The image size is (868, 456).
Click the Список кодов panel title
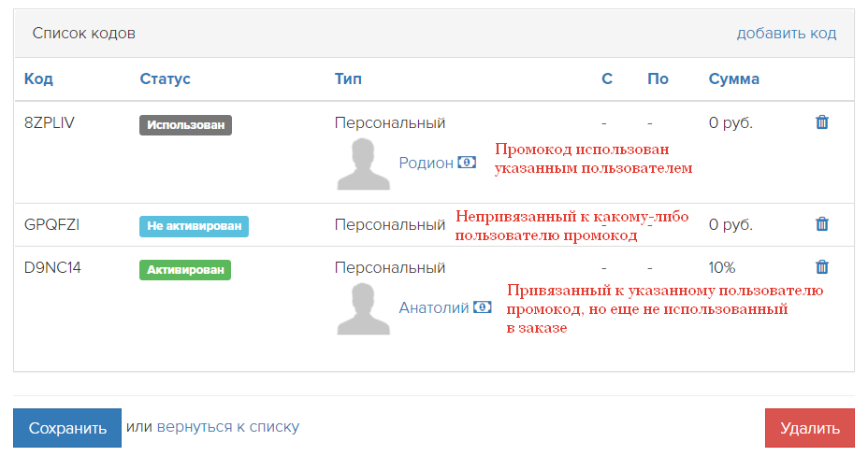coord(83,33)
